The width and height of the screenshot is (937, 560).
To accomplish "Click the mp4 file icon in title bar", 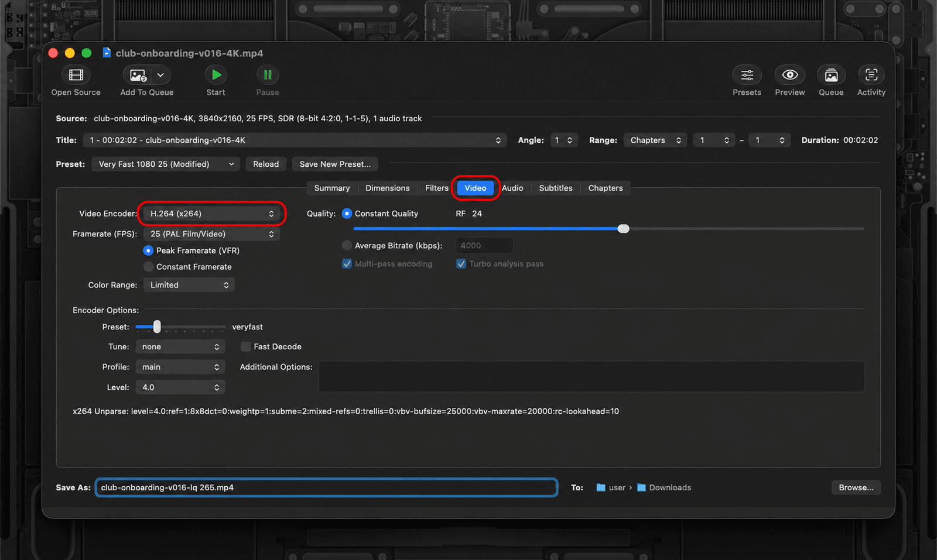I will tap(107, 53).
